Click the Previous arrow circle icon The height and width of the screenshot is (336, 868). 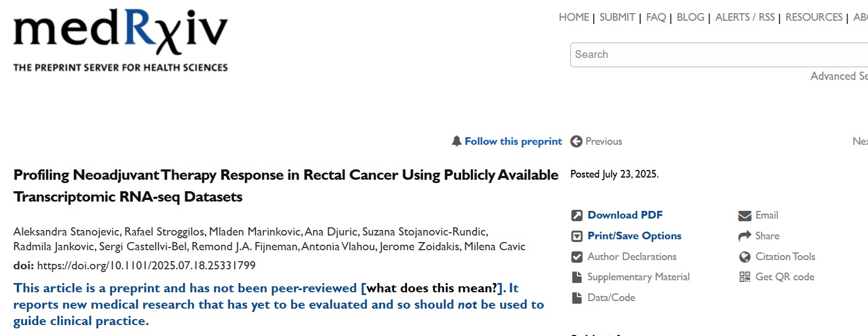(576, 142)
